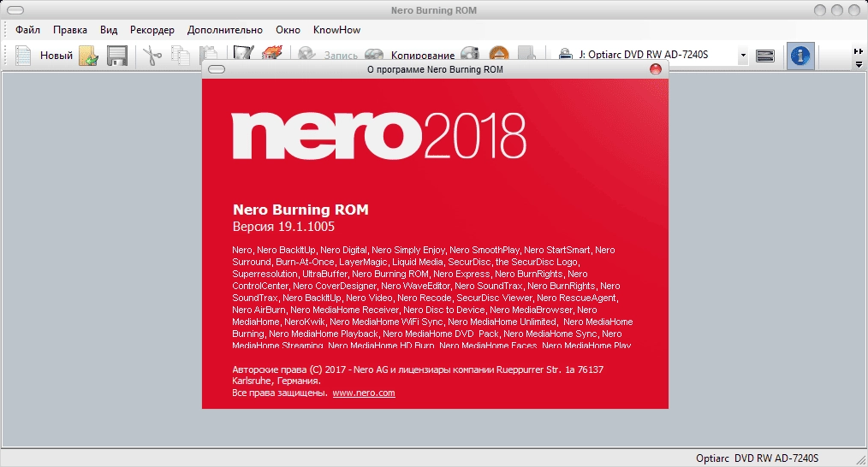Screen dimensions: 868x467
Task: Click the paste clipboard icon
Action: [209, 53]
